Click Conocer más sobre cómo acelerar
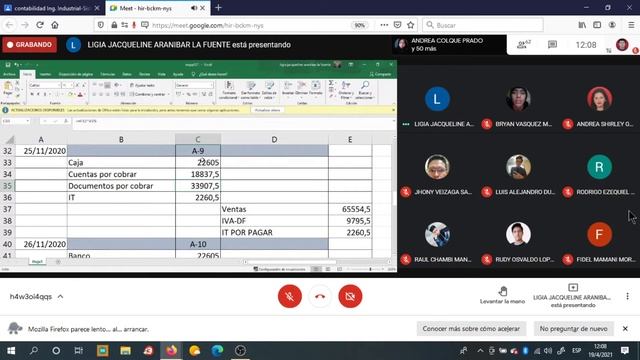640x360 pixels. click(x=471, y=329)
